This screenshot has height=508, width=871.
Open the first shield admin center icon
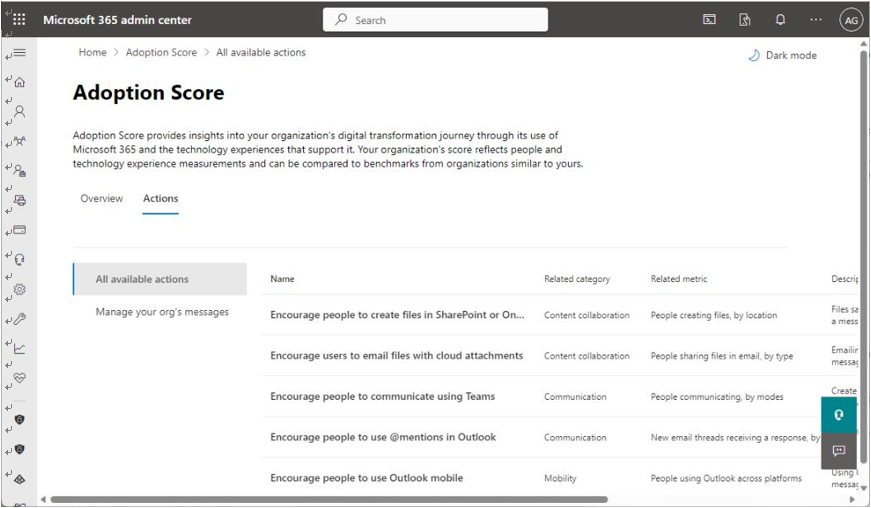coord(19,420)
